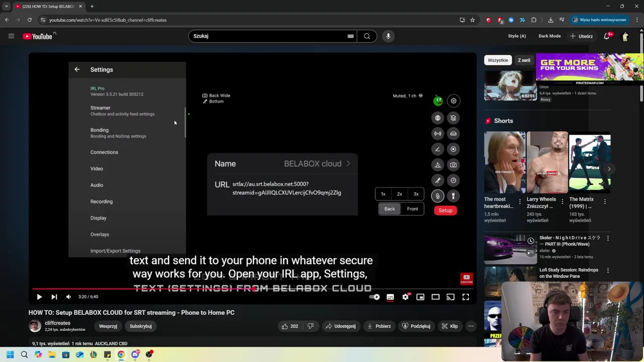Go back in browser history
644x362 pixels.
point(7,20)
